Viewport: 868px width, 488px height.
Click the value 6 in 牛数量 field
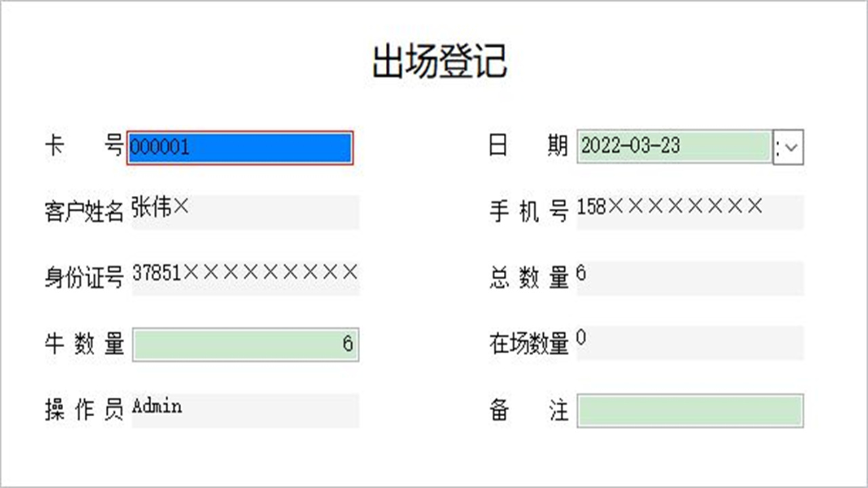click(351, 344)
